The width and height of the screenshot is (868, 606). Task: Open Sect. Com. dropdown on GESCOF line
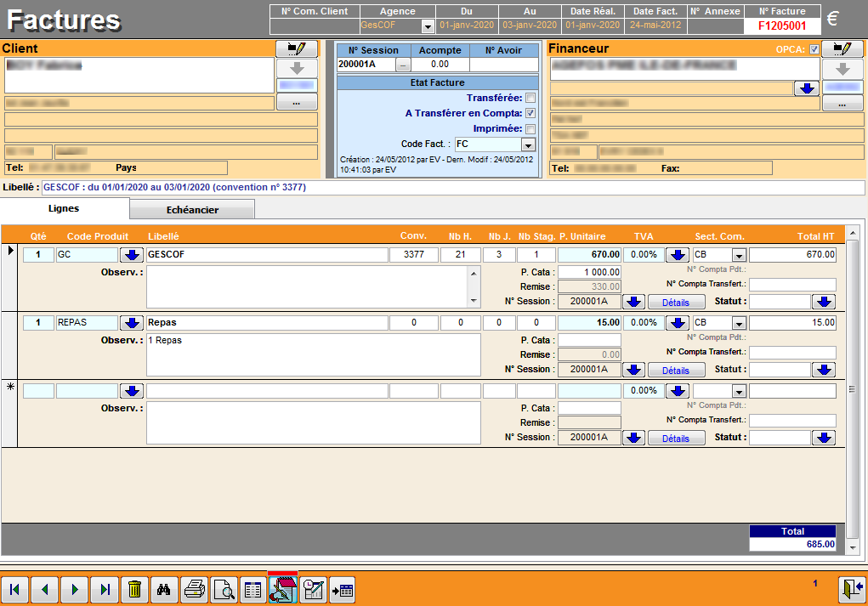point(739,255)
